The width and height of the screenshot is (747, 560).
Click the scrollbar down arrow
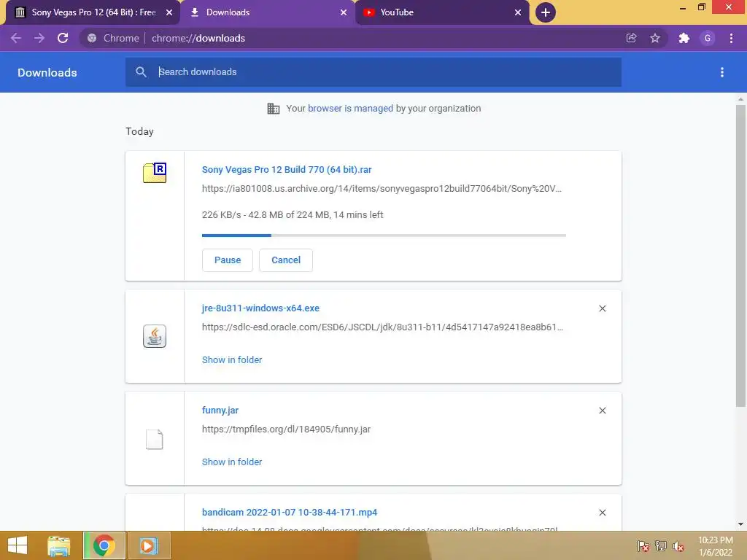point(740,524)
